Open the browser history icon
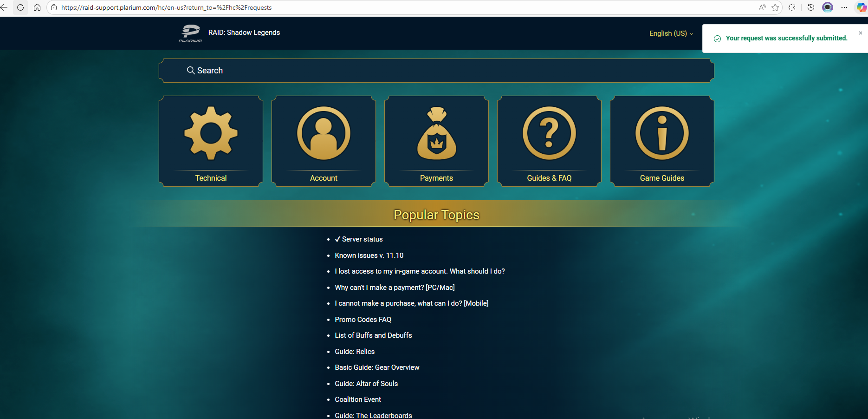 click(x=811, y=7)
